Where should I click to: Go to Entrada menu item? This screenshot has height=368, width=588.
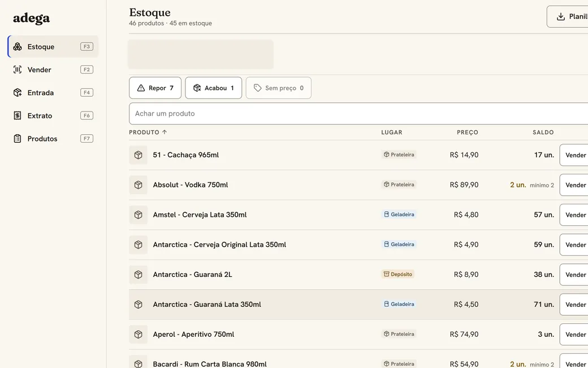coord(53,92)
